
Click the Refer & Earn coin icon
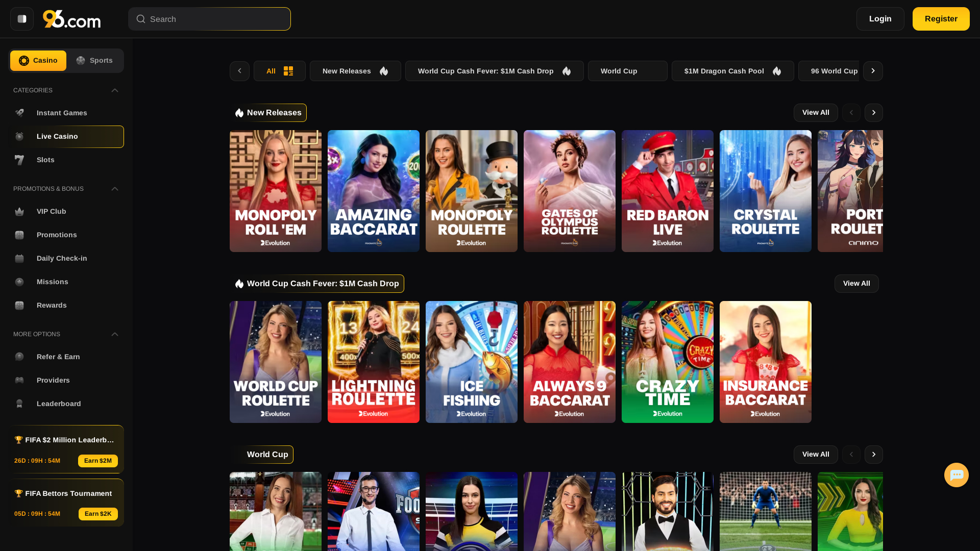[19, 357]
